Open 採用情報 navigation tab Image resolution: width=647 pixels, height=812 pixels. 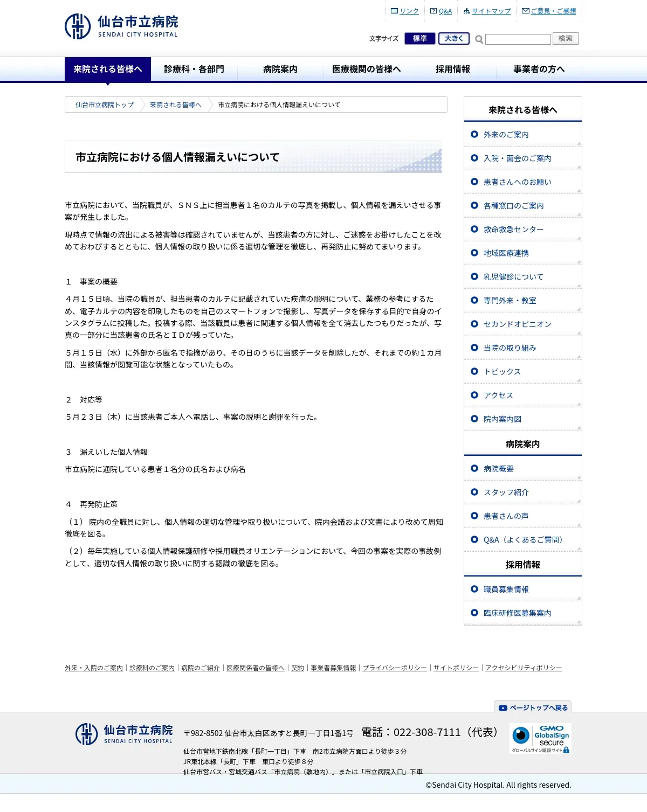(x=453, y=69)
